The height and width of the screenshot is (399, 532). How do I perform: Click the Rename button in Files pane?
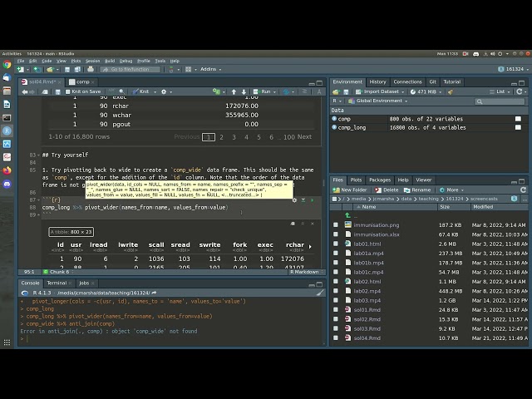point(417,190)
